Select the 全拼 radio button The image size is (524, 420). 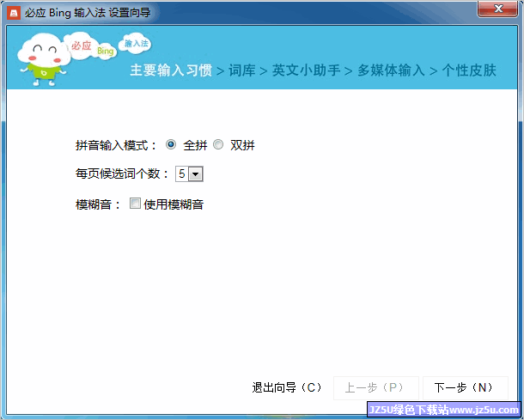point(171,144)
